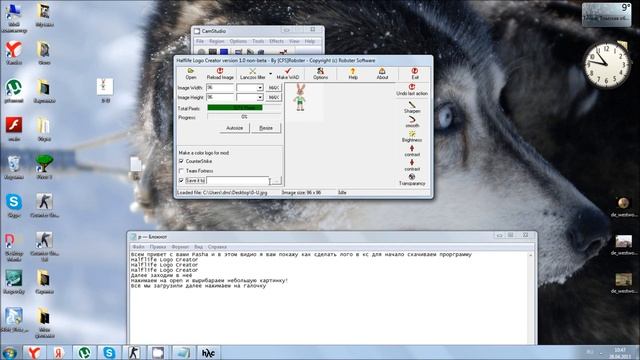Toggle the Save it to checkbox
The image size is (640, 360).
pos(181,180)
